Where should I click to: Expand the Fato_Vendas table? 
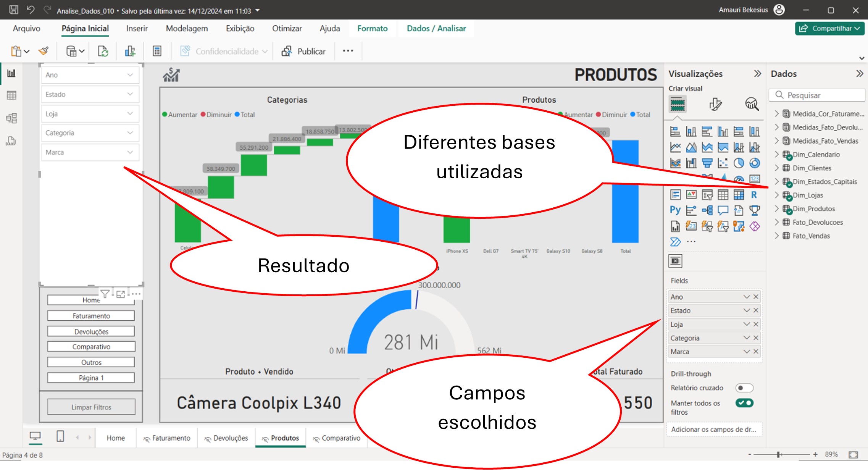(776, 236)
